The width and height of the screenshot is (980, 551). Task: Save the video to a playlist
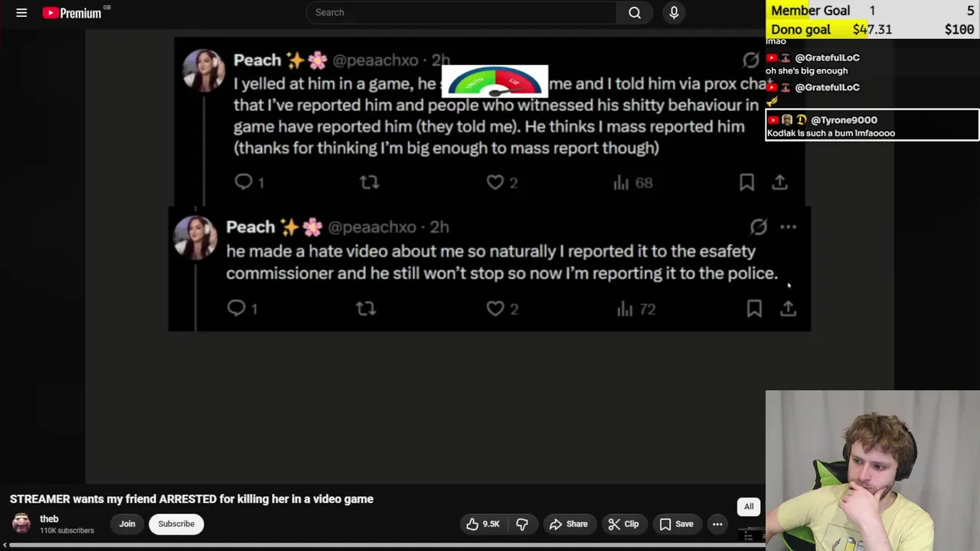click(677, 524)
